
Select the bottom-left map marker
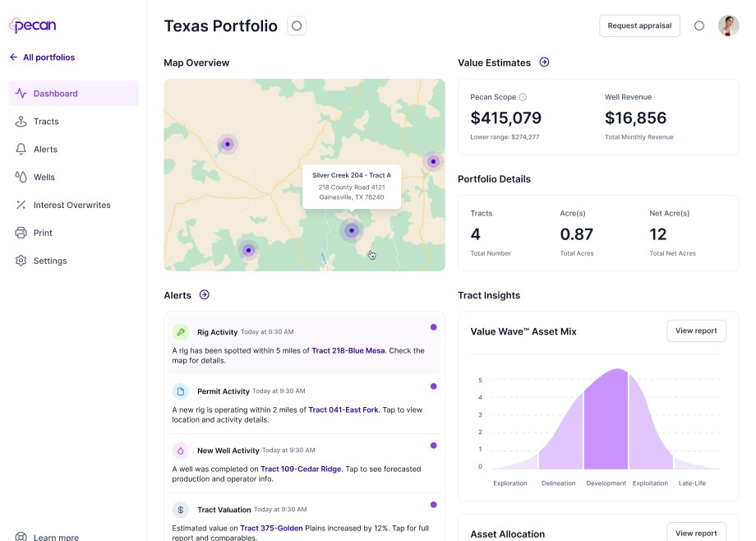pos(248,250)
